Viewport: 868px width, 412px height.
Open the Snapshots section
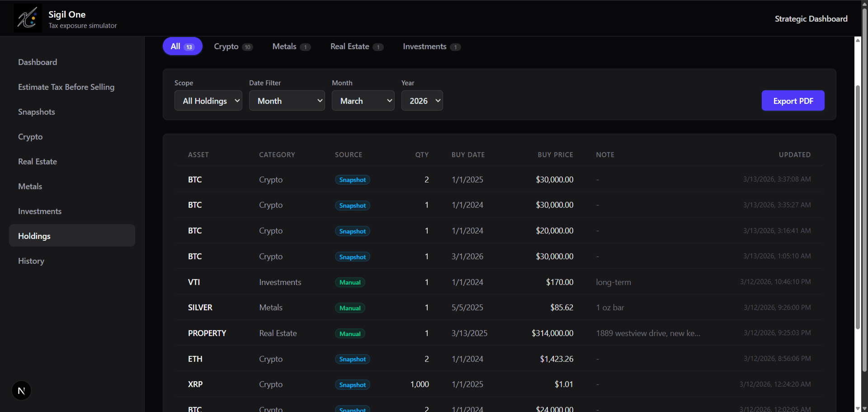point(36,112)
